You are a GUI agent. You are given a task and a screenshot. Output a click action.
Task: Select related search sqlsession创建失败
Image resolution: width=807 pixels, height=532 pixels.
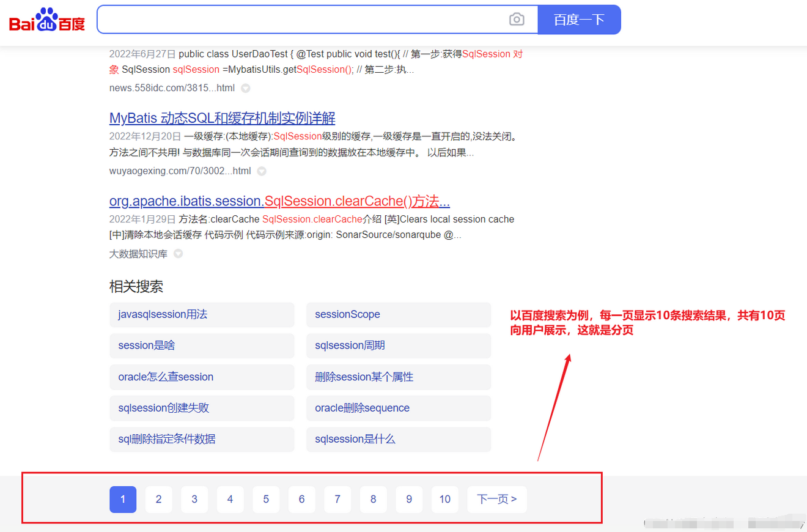[202, 408]
